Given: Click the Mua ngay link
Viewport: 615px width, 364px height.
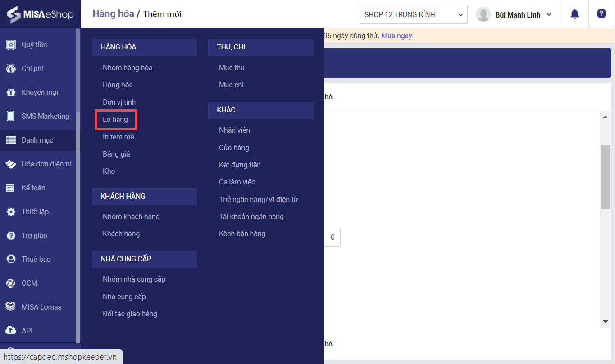Looking at the screenshot, I should (396, 36).
